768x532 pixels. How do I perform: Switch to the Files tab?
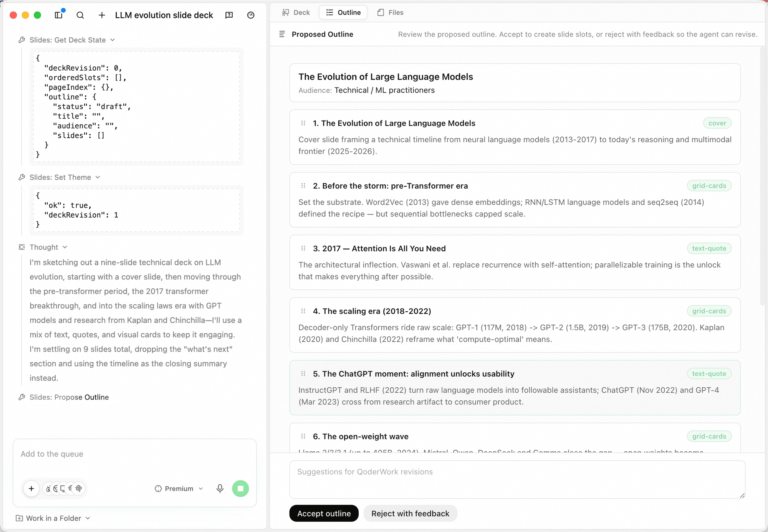tap(391, 13)
